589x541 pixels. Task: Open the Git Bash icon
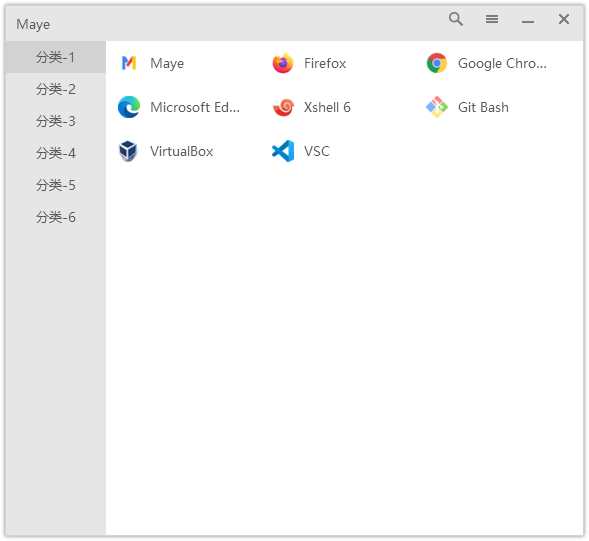[437, 107]
